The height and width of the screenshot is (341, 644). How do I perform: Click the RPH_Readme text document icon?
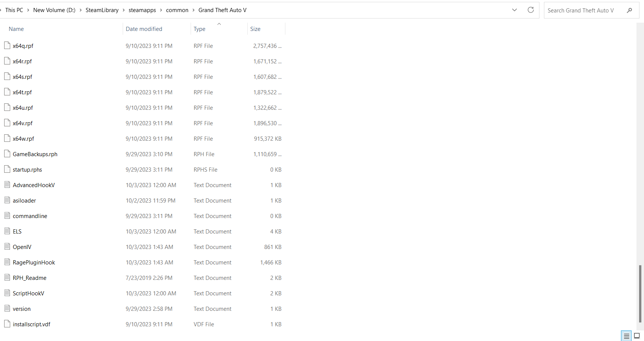[x=7, y=277]
